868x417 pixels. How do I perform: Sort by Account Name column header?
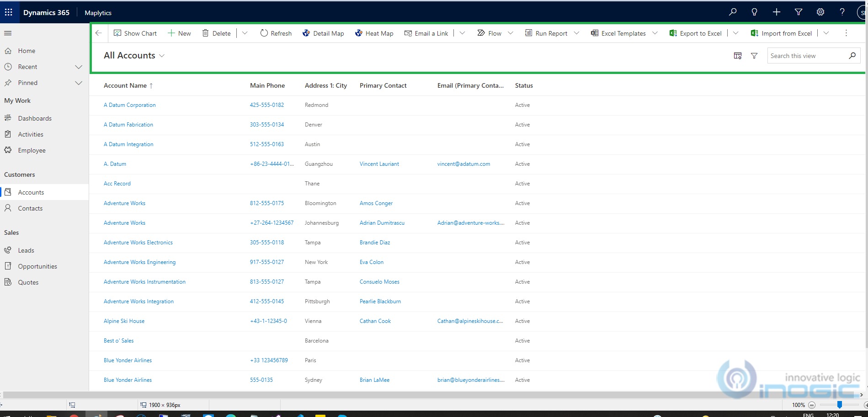[125, 85]
